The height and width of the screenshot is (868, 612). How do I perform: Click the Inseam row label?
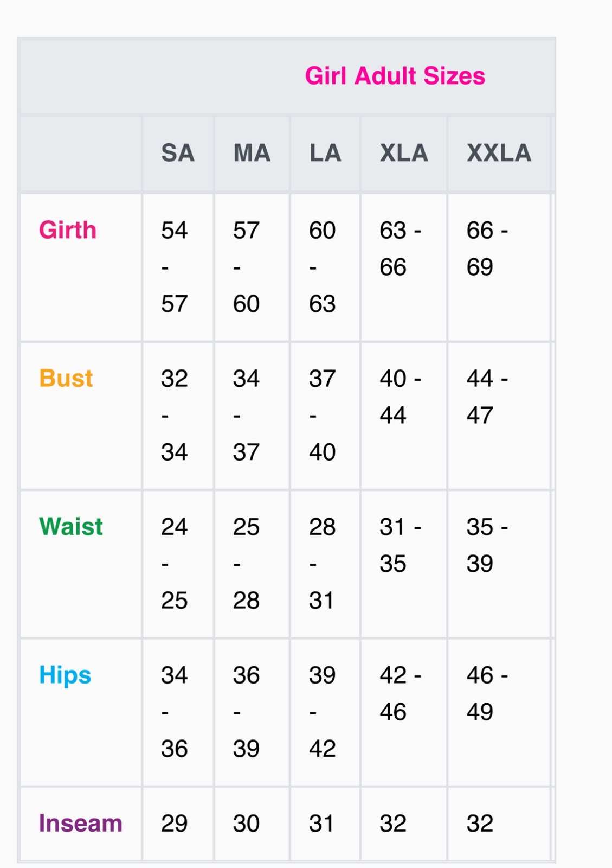tap(80, 823)
